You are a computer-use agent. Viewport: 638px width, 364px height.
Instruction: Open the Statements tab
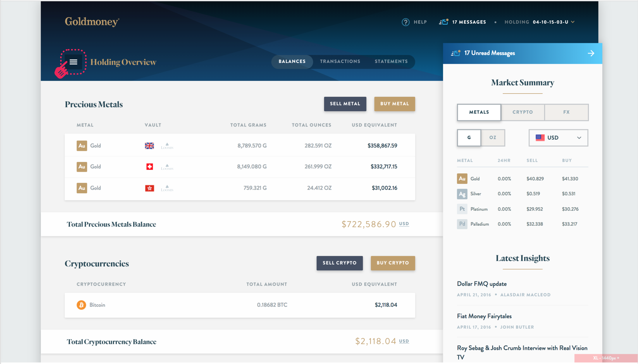(x=391, y=61)
